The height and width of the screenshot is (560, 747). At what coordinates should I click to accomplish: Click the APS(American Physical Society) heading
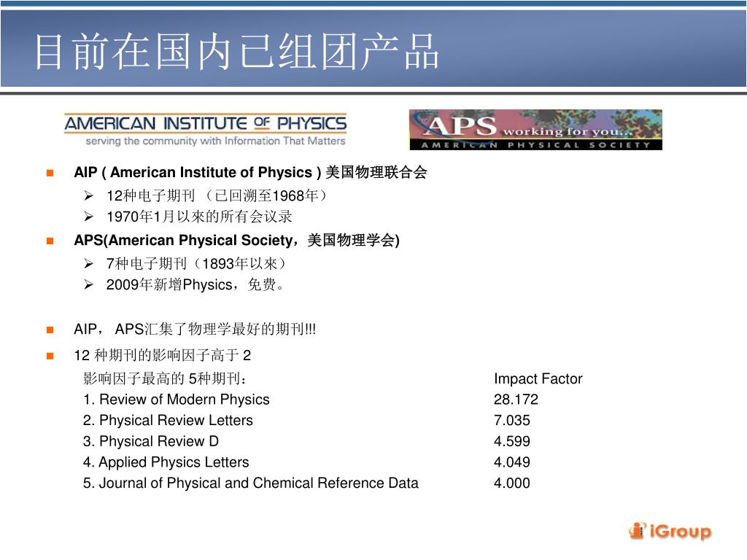pyautogui.click(x=237, y=240)
